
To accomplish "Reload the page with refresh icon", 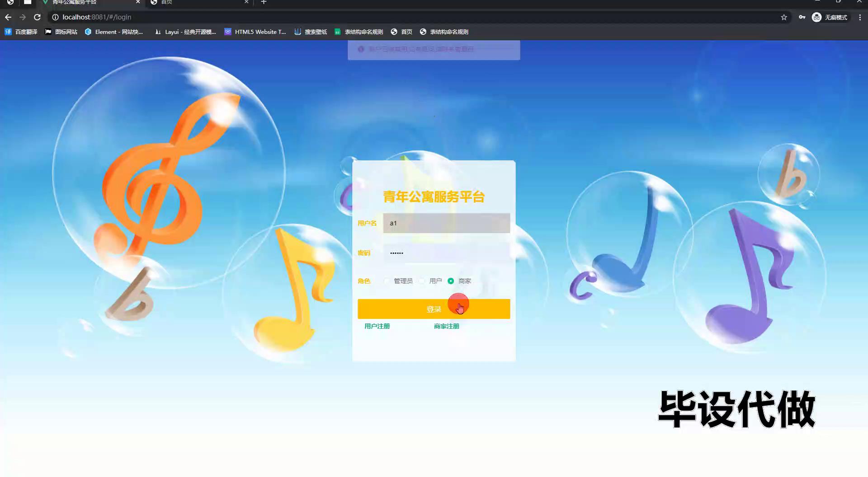I will point(38,17).
